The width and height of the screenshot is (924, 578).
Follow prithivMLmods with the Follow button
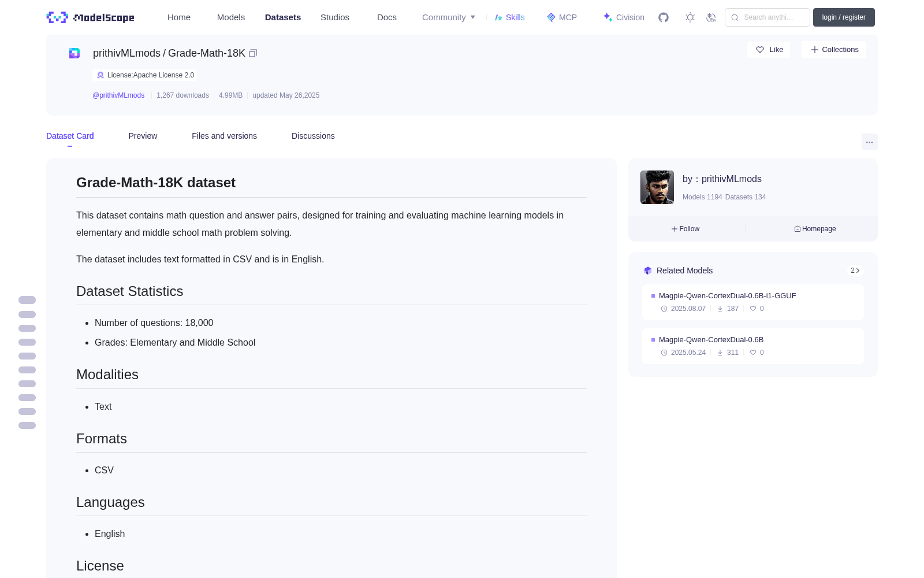click(x=685, y=229)
